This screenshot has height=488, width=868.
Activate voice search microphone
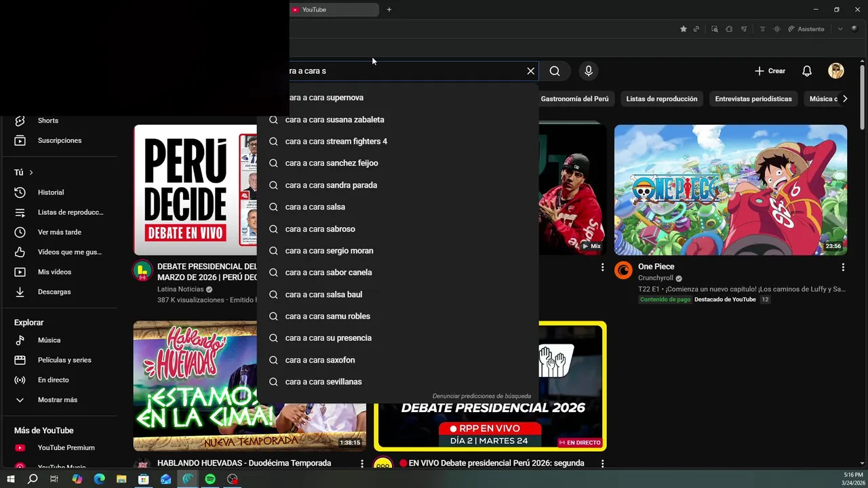[x=589, y=70]
